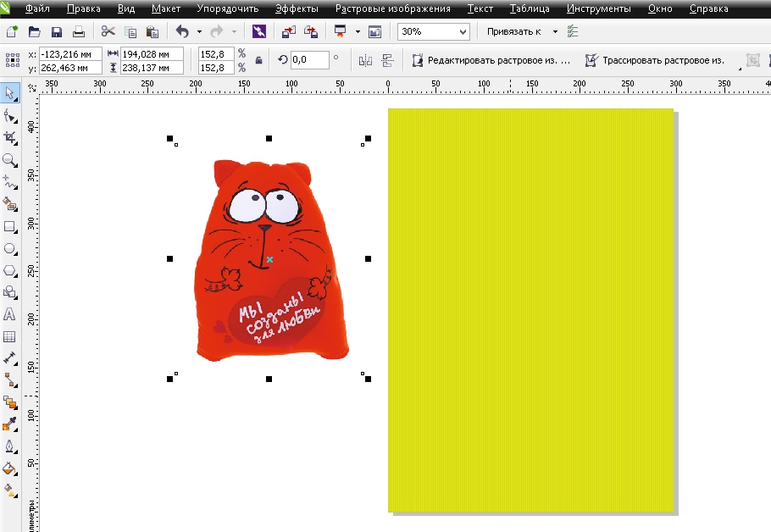Click the Export icon in the toolbar
The width and height of the screenshot is (771, 532).
point(311,32)
